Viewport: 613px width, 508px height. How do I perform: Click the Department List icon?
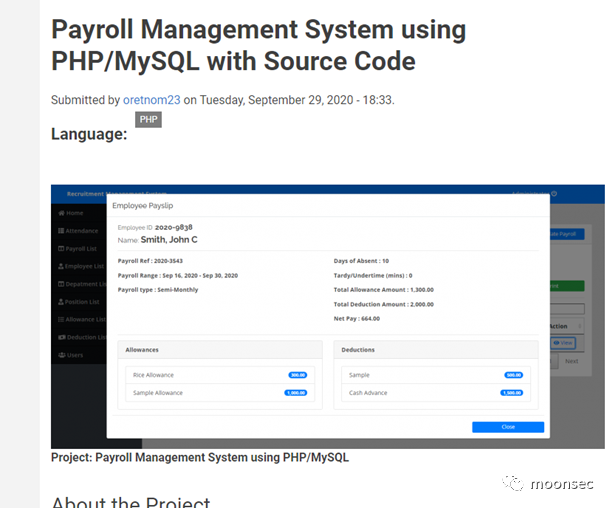click(61, 284)
